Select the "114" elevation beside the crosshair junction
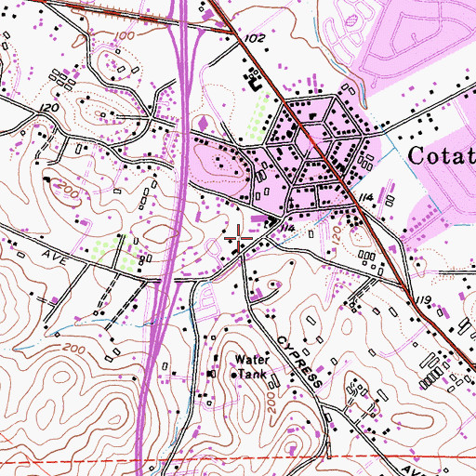Screen dimensions: 476x476 point(287,229)
